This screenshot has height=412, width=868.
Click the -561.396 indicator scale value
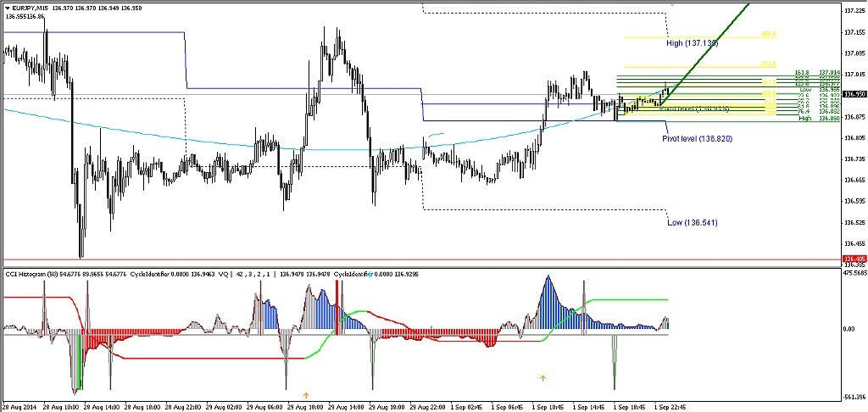(854, 397)
